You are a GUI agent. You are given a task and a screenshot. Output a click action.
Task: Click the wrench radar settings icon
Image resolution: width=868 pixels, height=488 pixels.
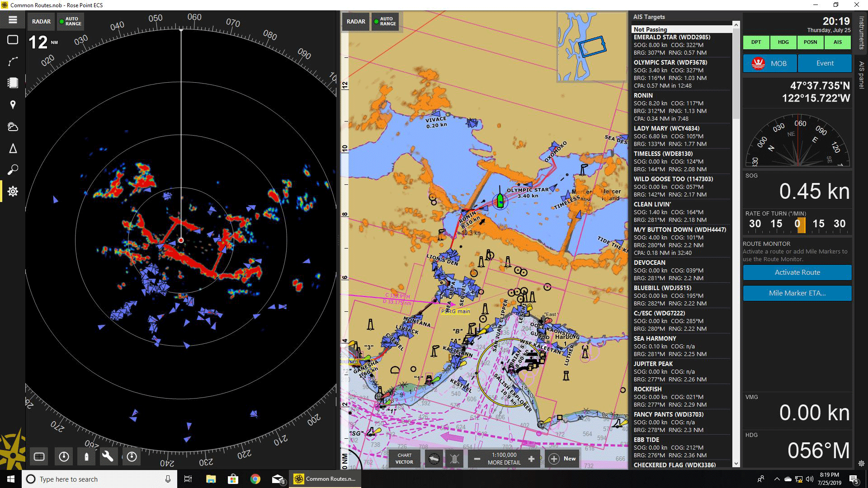pyautogui.click(x=108, y=457)
